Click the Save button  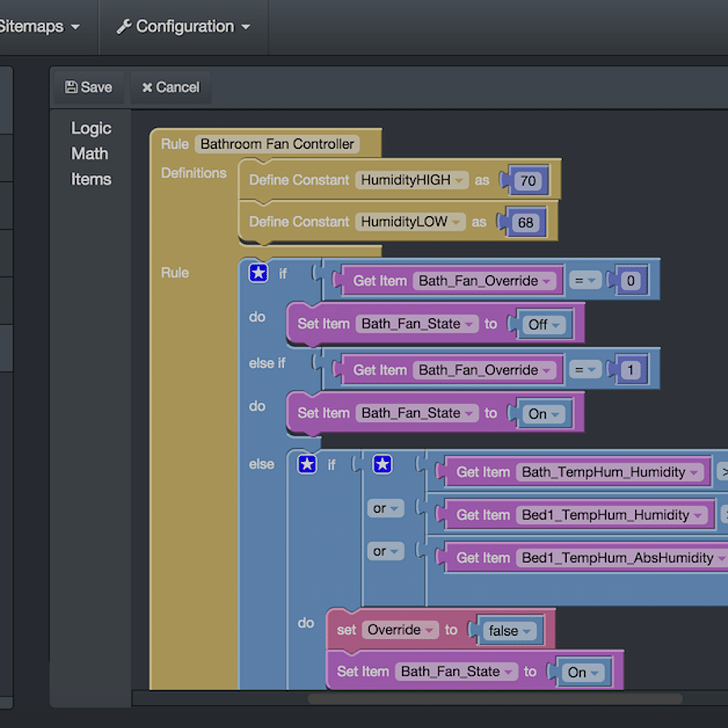[88, 87]
